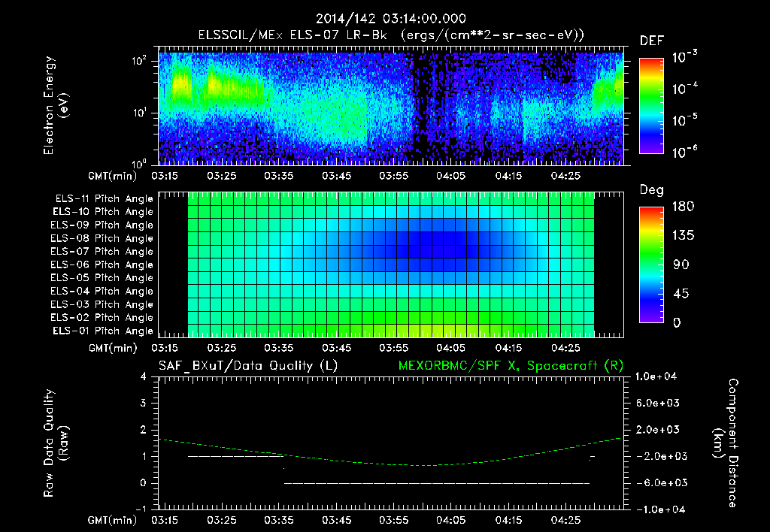Viewport: 770px width, 532px height.
Task: Select the ELS-08 Pitch Angle row label
Action: coord(102,238)
